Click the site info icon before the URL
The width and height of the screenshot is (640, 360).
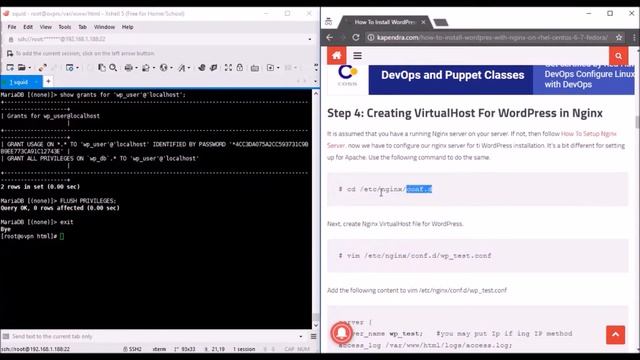click(x=371, y=38)
